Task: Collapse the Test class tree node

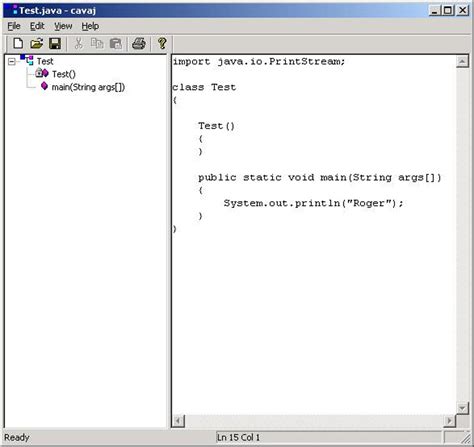Action: (x=12, y=61)
